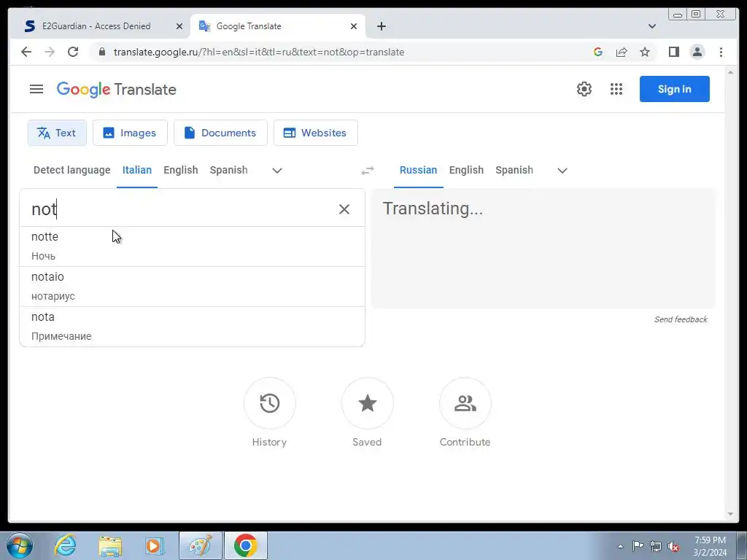Toggle the browser side panel
747x560 pixels.
[x=673, y=52]
